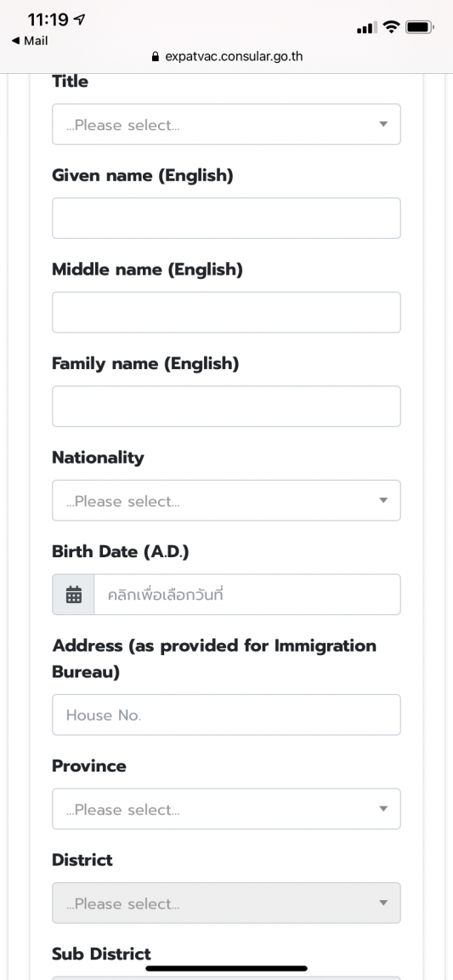The width and height of the screenshot is (453, 980).
Task: Click the disabled District dropdown
Action: (x=226, y=903)
